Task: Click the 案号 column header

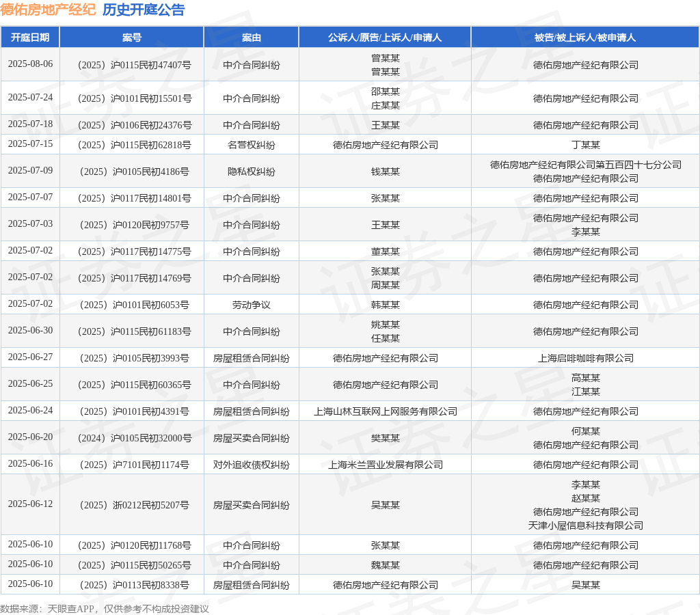Action: click(132, 38)
